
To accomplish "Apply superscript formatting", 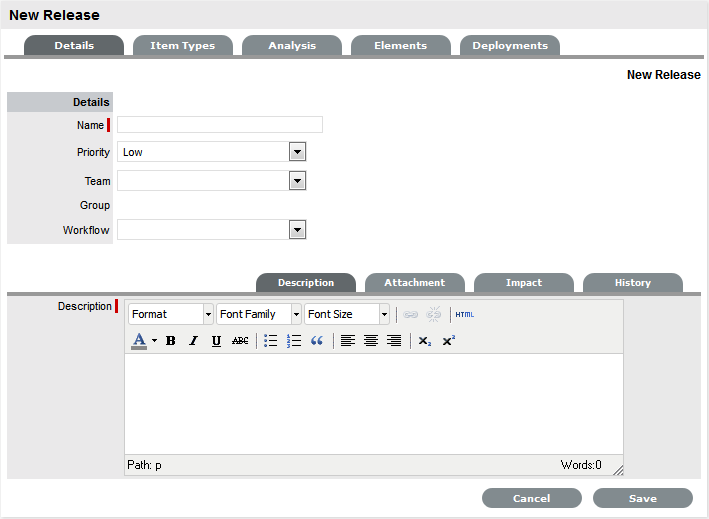I will pyautogui.click(x=448, y=341).
